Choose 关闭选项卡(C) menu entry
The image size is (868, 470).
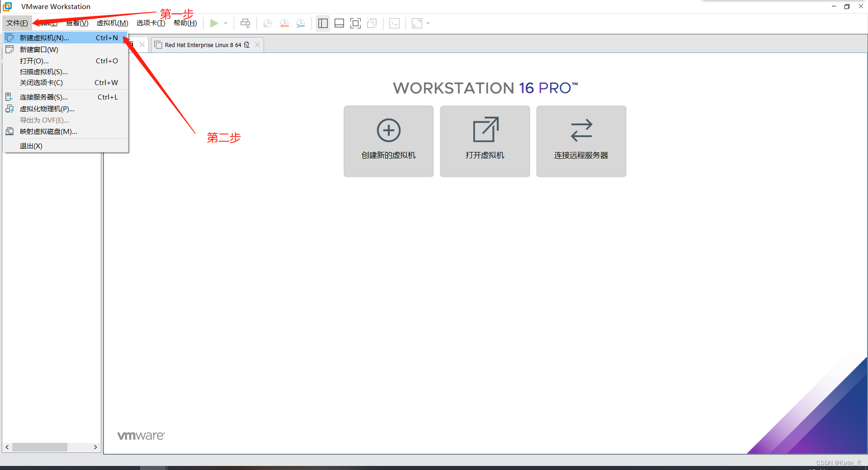66,83
